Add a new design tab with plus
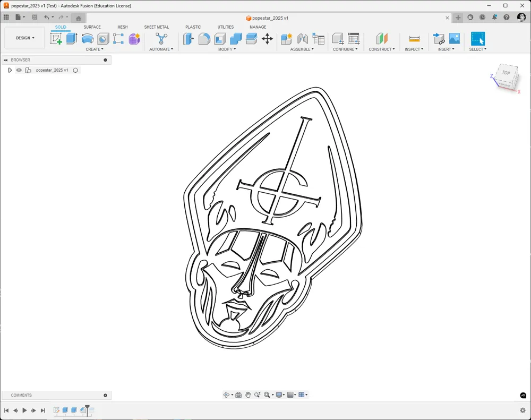Screen dimensions: 531x420 [458, 18]
